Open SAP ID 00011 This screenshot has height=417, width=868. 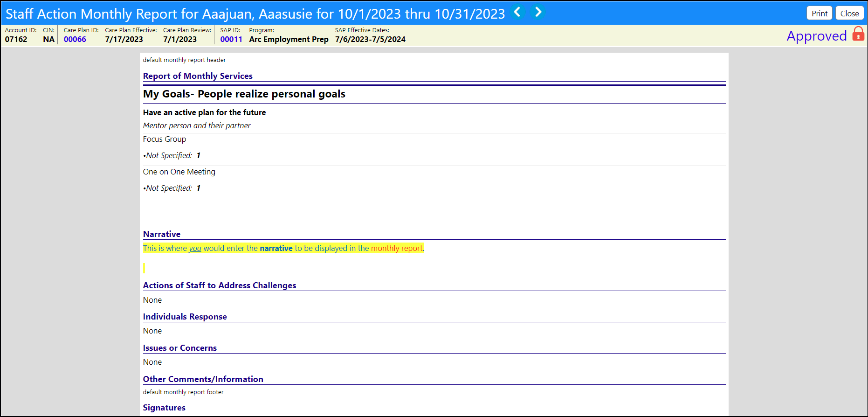coord(231,39)
